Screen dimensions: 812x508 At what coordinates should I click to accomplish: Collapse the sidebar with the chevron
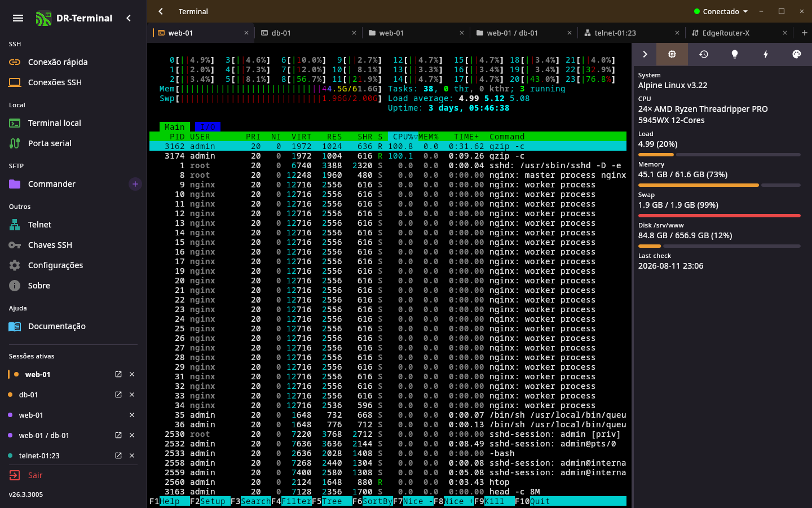tap(129, 18)
